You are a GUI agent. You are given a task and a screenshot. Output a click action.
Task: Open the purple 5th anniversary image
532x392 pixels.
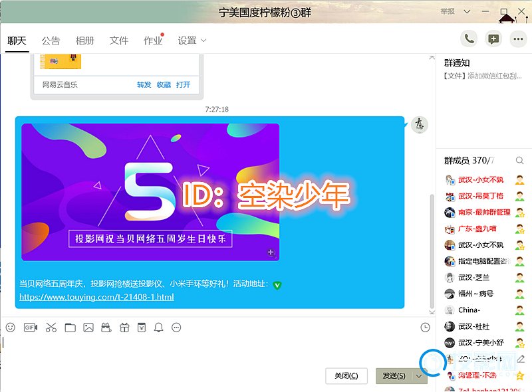click(x=150, y=192)
